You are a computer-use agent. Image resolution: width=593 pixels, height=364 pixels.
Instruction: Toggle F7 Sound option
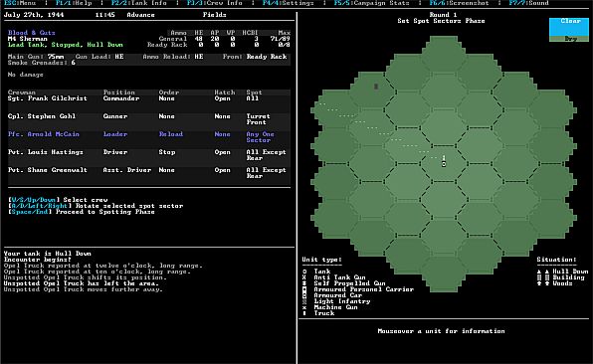point(528,3)
